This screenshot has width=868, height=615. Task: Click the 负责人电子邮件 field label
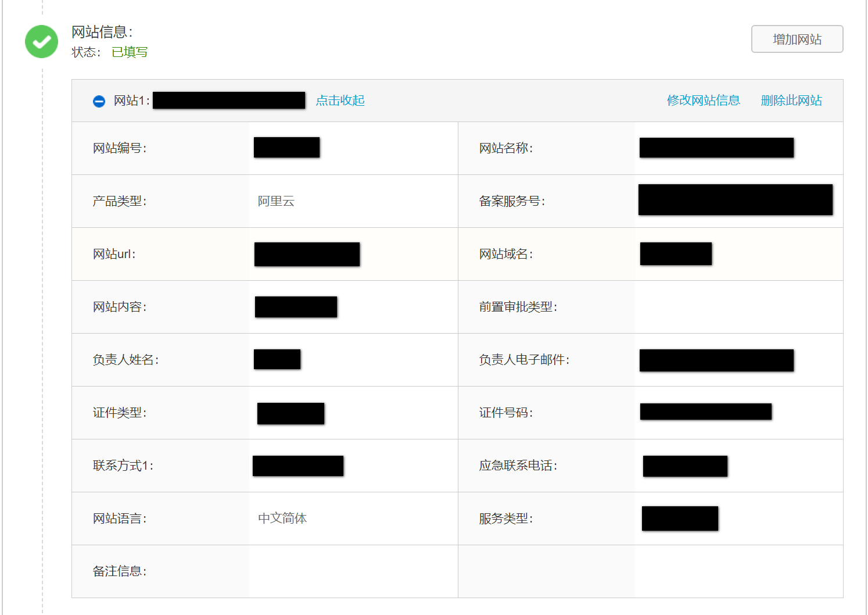click(x=523, y=360)
